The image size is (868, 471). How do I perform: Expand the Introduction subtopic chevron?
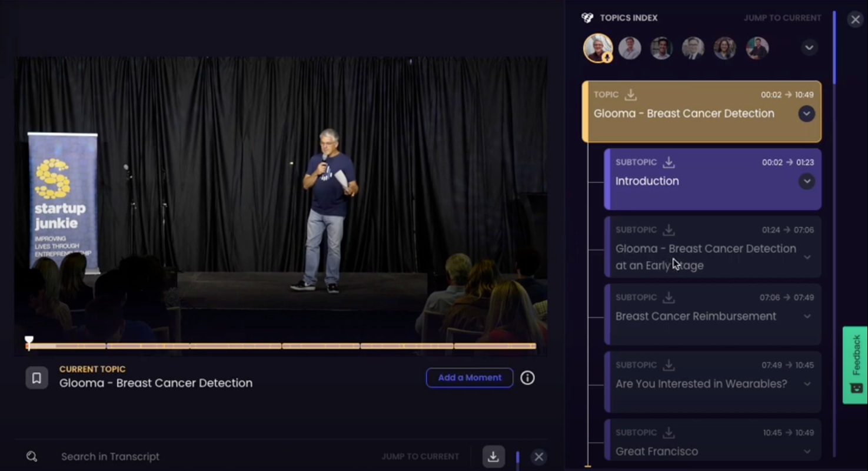pyautogui.click(x=806, y=181)
